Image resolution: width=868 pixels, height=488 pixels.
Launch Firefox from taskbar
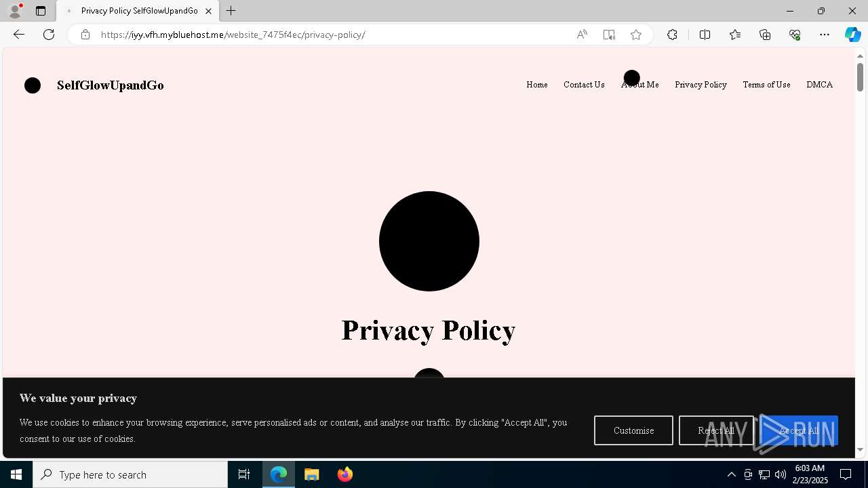(x=345, y=474)
